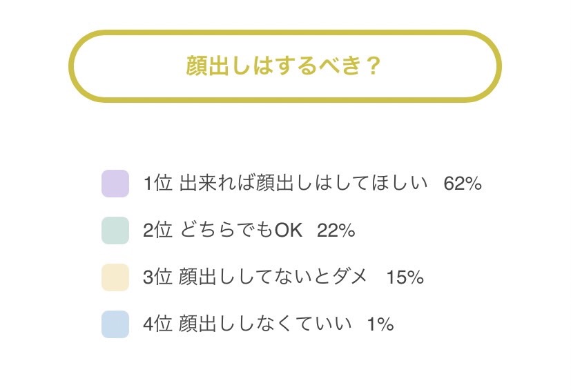The height and width of the screenshot is (392, 571).
Task: Click the 顔出しはするべき？ title button
Action: (x=284, y=67)
